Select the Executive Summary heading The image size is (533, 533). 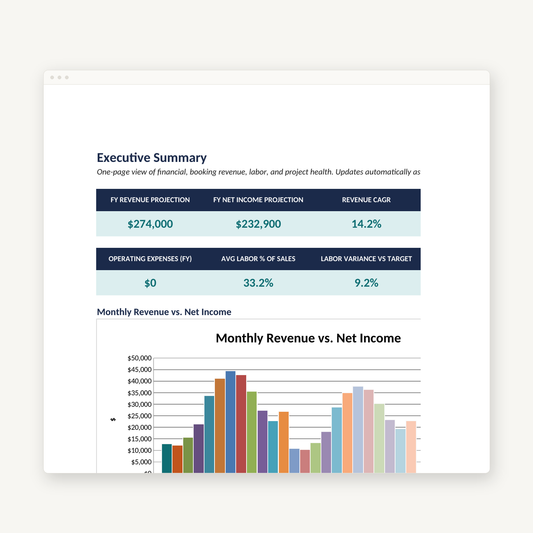tap(152, 158)
